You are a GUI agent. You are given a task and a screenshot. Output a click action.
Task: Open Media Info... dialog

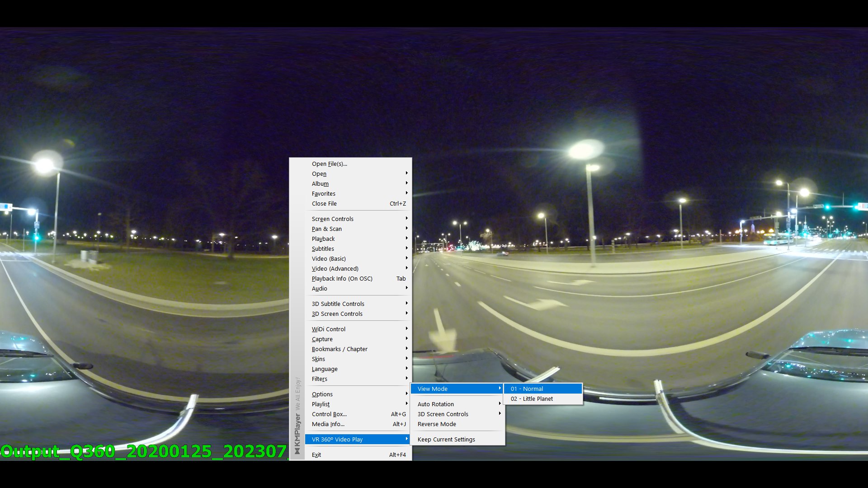(357, 424)
